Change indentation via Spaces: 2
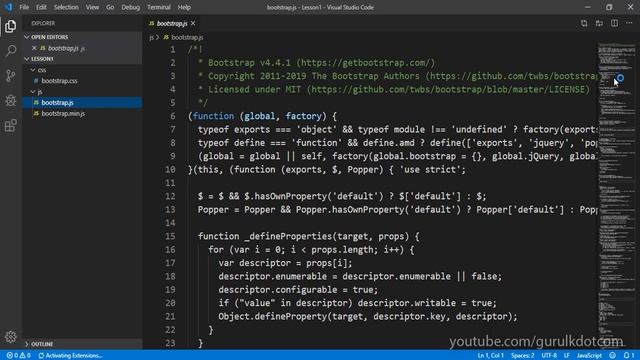Viewport: 640px width, 360px height. pos(522,356)
